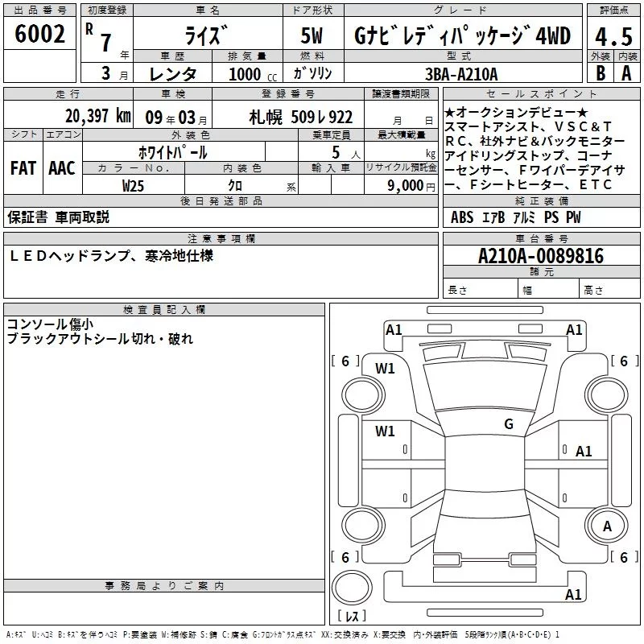Screen dimensions: 644x644
Task: Select the car name ライズ
Action: pos(207,35)
